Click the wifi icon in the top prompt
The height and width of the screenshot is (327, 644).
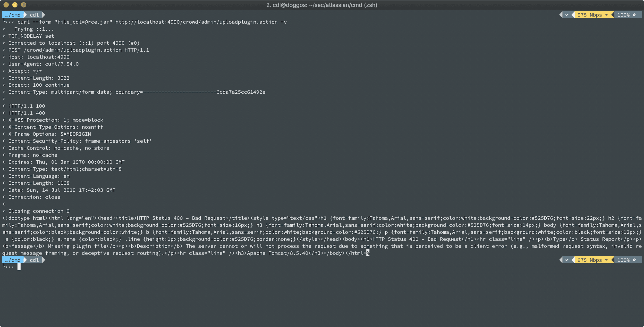point(607,15)
